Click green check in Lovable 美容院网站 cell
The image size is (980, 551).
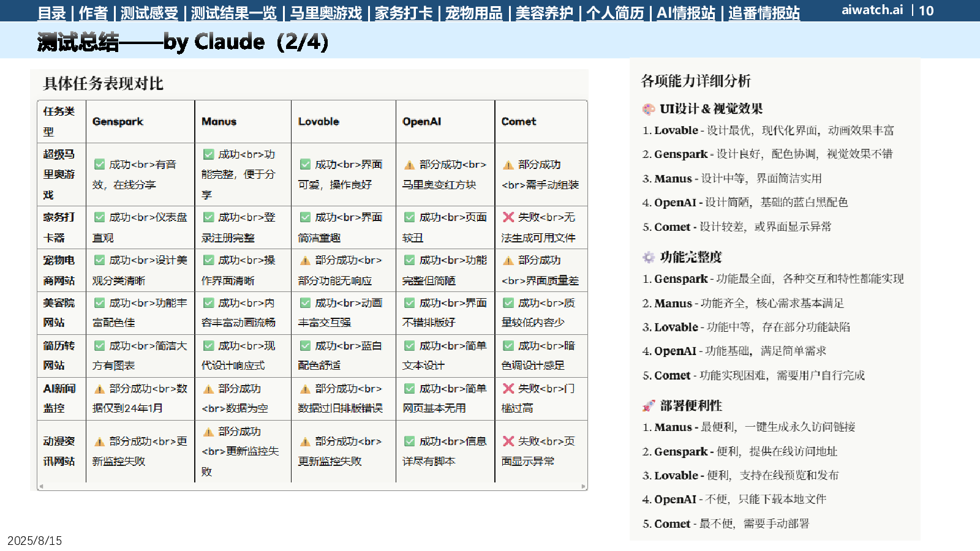click(305, 302)
